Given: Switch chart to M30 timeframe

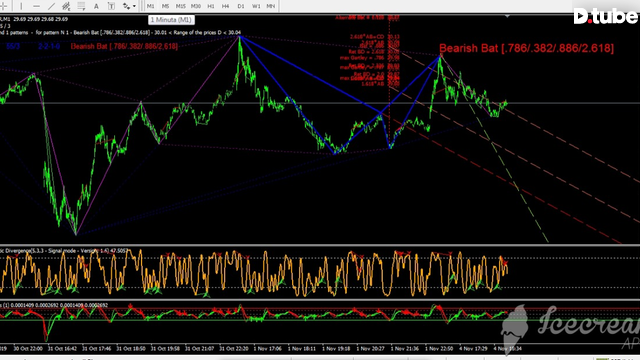Looking at the screenshot, I should point(196,6).
